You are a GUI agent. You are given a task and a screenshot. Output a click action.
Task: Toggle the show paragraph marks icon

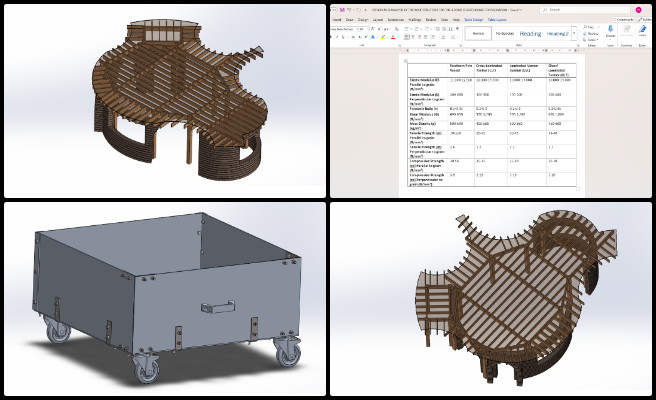457,29
